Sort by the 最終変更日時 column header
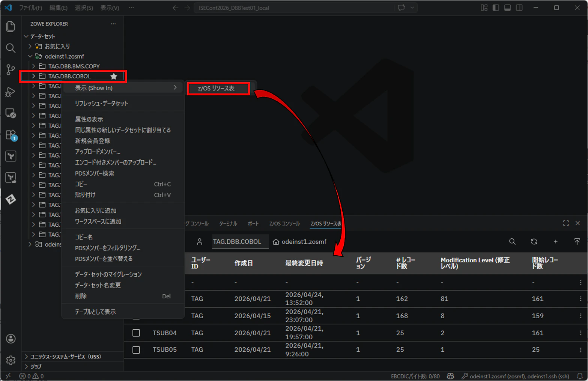Viewport: 588px width, 381px height. [x=304, y=263]
